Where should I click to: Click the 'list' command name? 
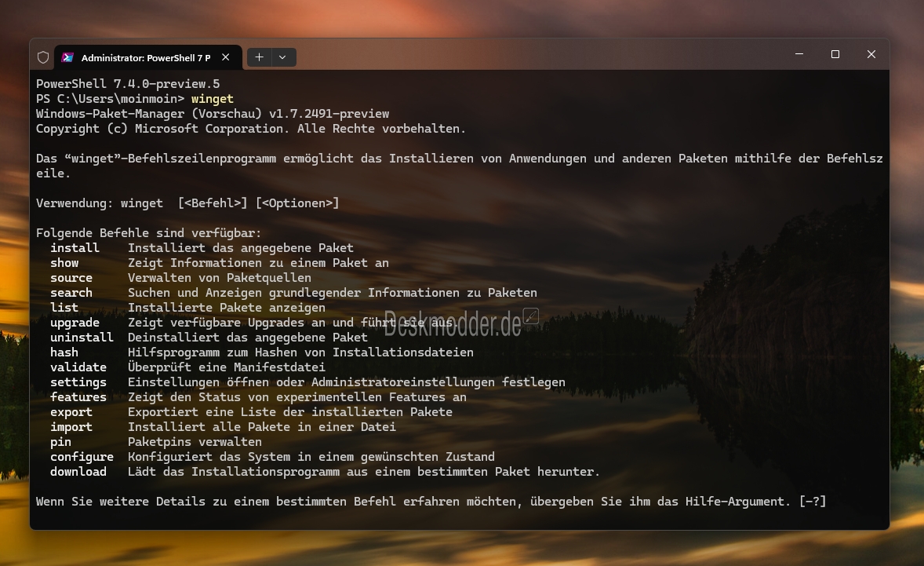pos(64,308)
